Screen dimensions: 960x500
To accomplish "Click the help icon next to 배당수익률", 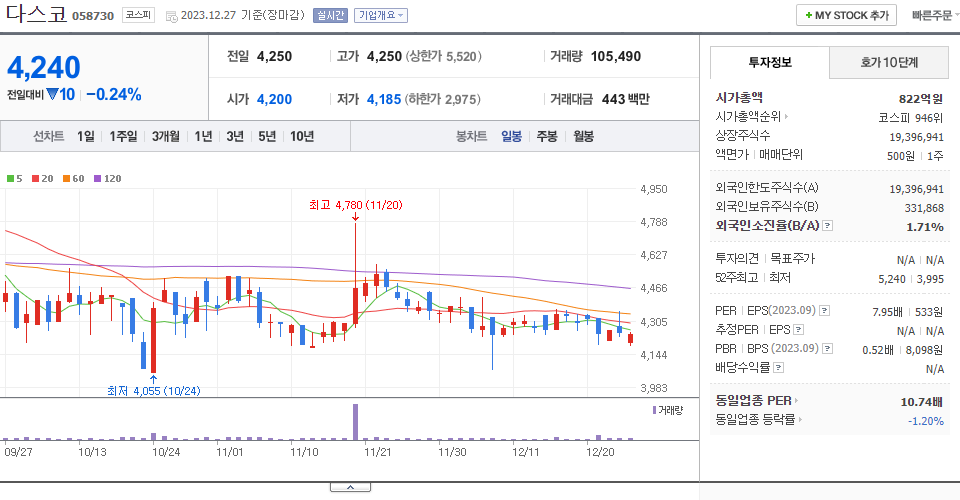I will point(778,368).
